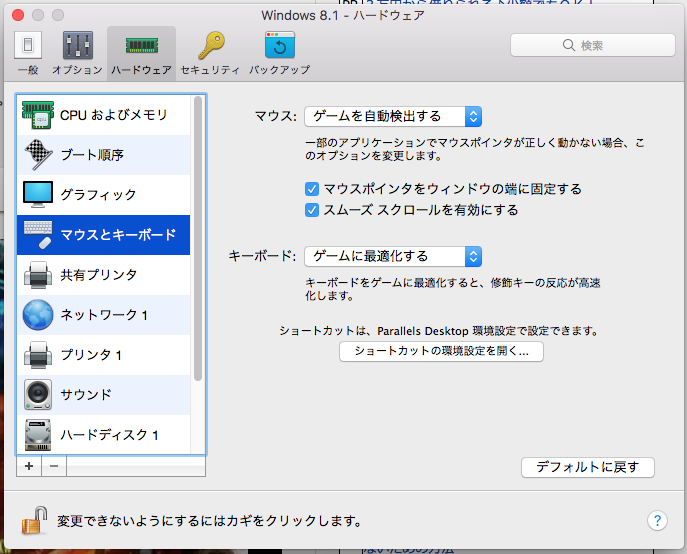
Task: Select グラフィック in hardware list
Action: [x=103, y=195]
